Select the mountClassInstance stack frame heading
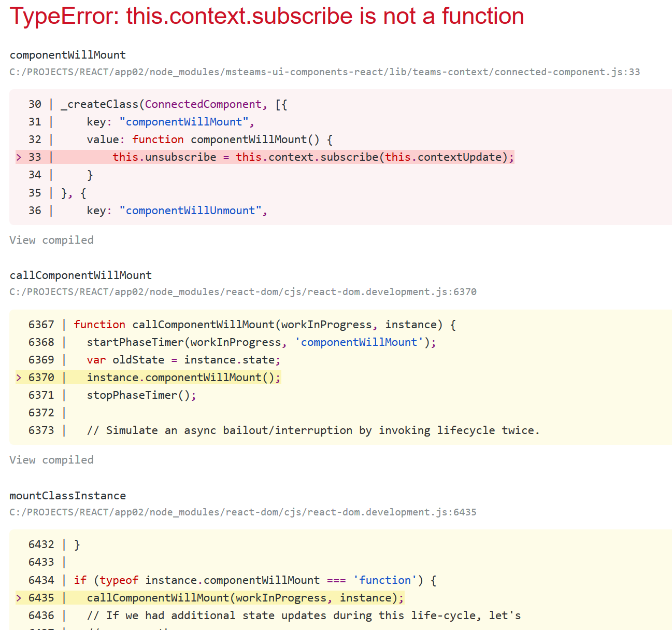 pos(67,495)
